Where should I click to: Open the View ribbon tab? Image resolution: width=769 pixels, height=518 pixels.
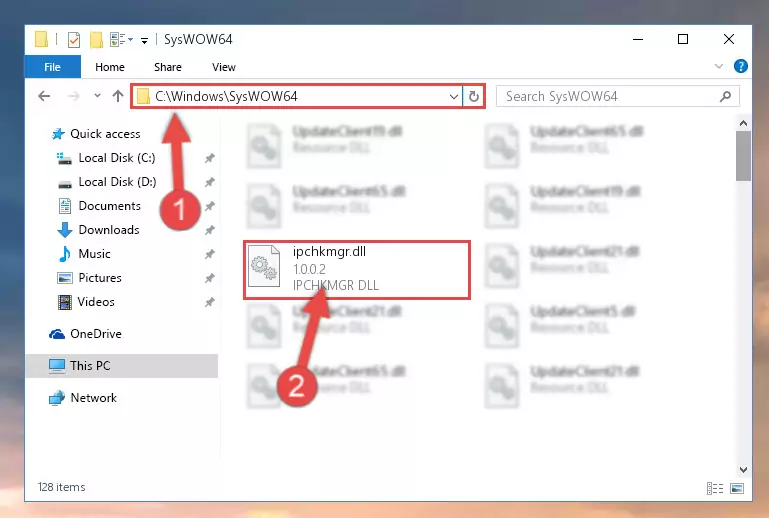224,67
